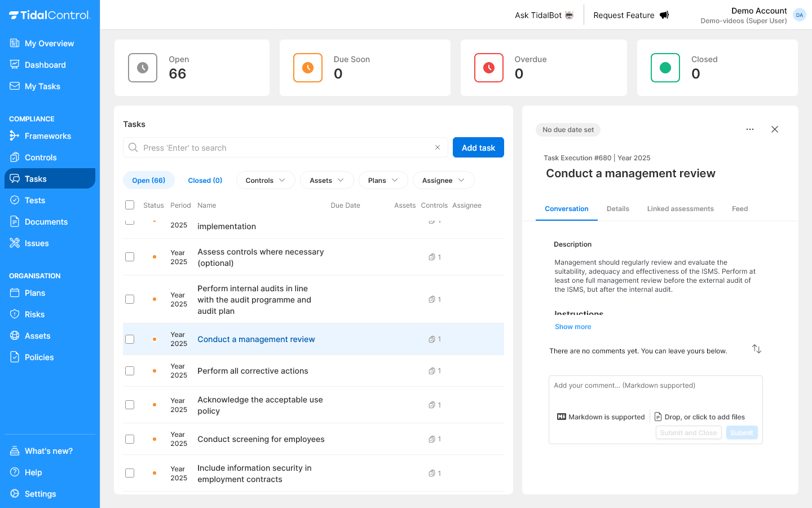Open the task options three-dot menu
Image resolution: width=812 pixels, height=508 pixels.
(750, 129)
